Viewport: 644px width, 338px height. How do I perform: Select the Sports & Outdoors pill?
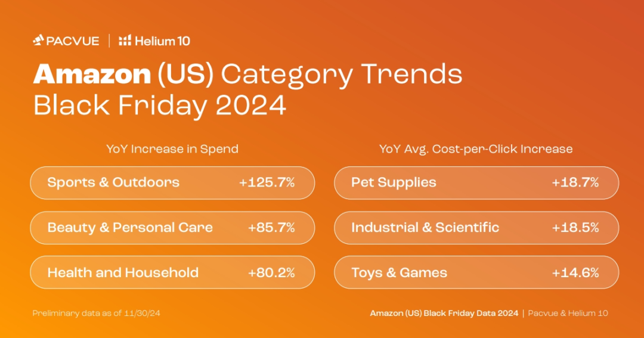tap(172, 183)
